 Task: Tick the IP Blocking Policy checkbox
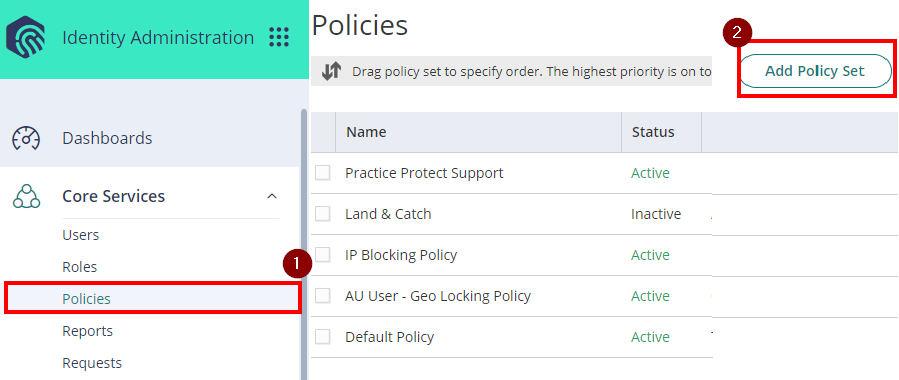pos(323,254)
